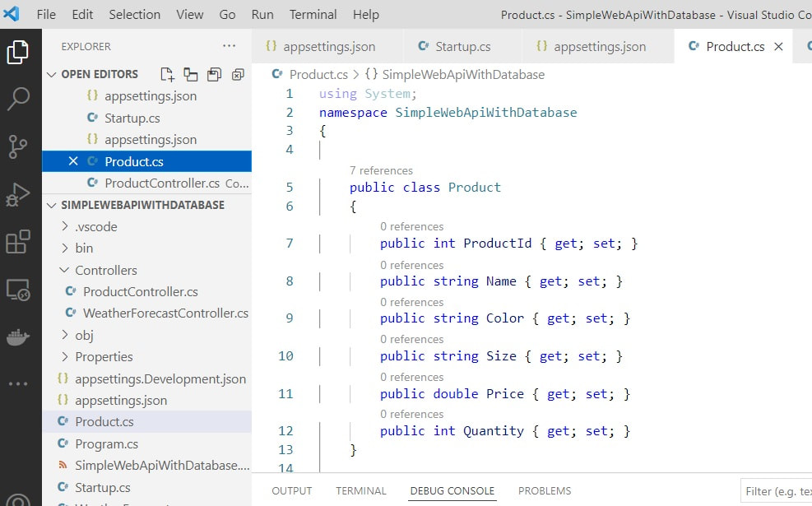Show 0 references above Quantity property
Image resolution: width=812 pixels, height=506 pixels.
tap(411, 414)
